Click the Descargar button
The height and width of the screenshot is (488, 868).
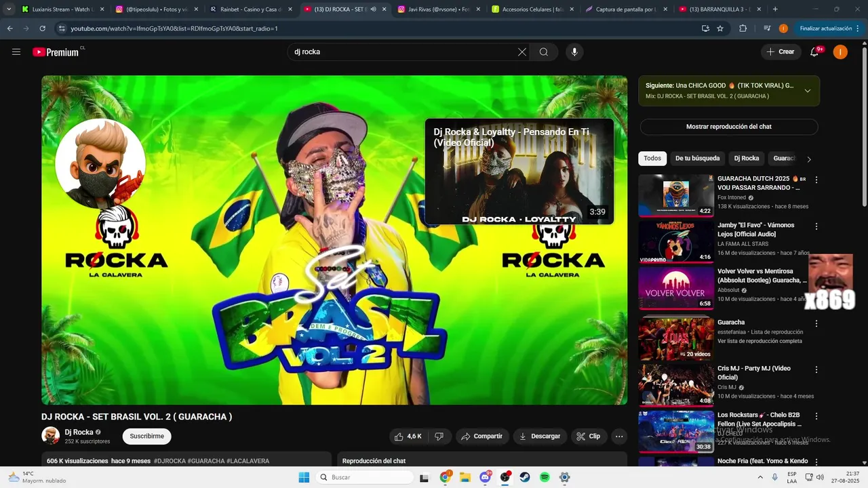coord(540,436)
